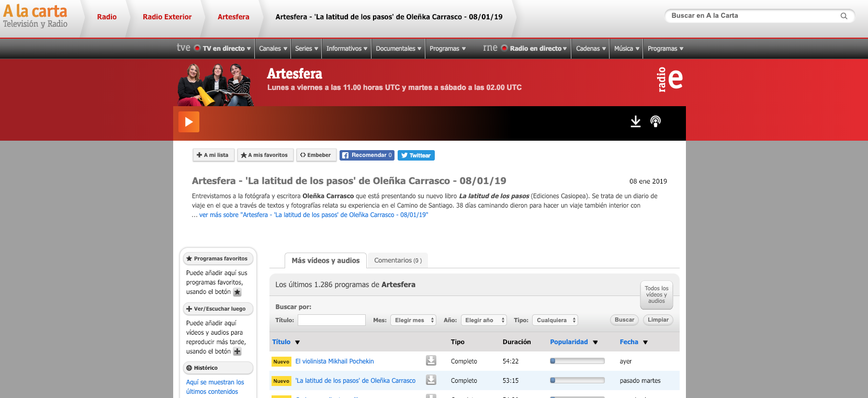868x398 pixels.
Task: Click duration '54:22' in first row
Action: point(511,361)
